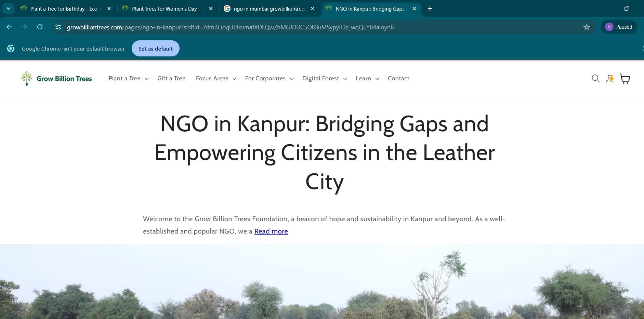Image resolution: width=644 pixels, height=319 pixels.
Task: Open the tab search dropdown arrow
Action: point(9,9)
